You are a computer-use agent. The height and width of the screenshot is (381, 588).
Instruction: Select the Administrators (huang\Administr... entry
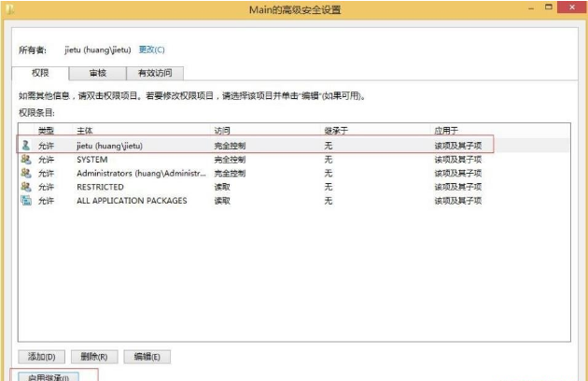(294, 173)
